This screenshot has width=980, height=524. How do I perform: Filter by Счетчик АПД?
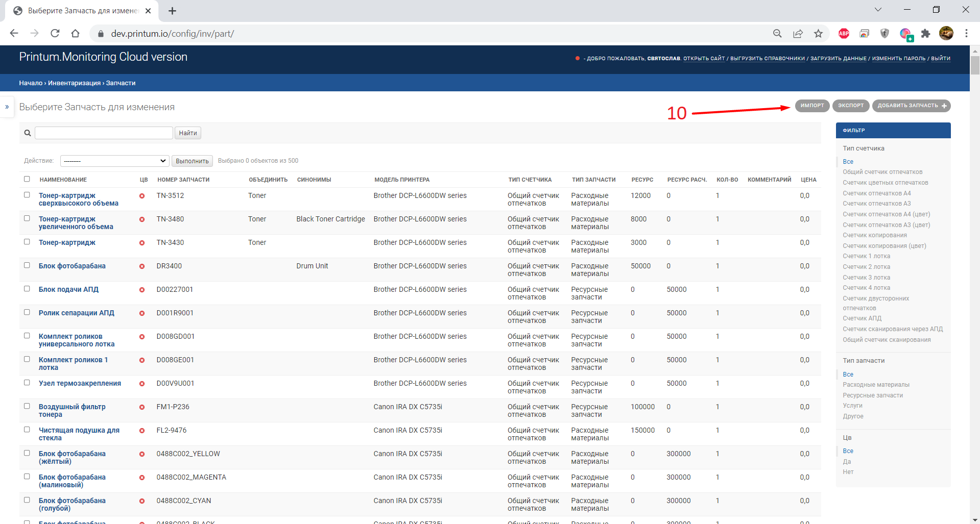(x=862, y=318)
